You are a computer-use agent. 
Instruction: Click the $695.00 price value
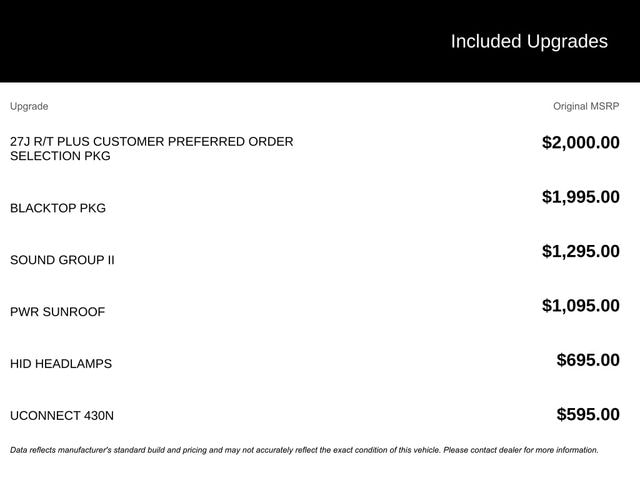coord(588,360)
